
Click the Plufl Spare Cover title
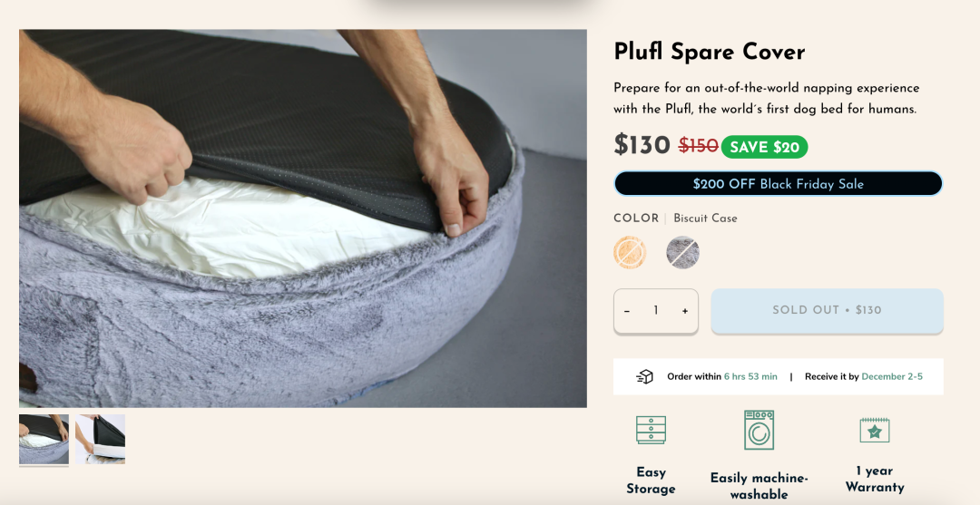710,52
